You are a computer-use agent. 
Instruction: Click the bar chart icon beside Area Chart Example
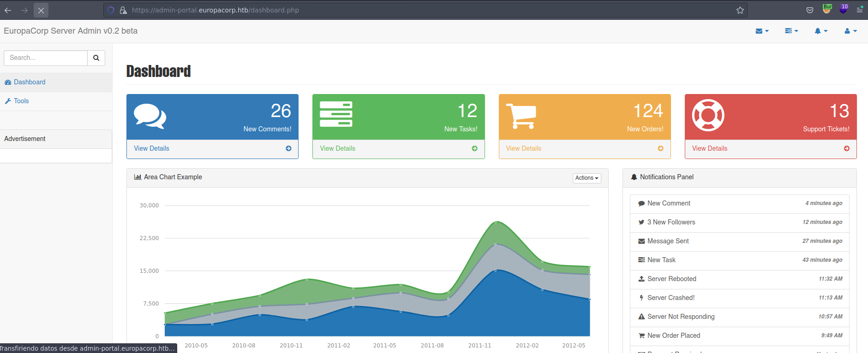pyautogui.click(x=138, y=177)
